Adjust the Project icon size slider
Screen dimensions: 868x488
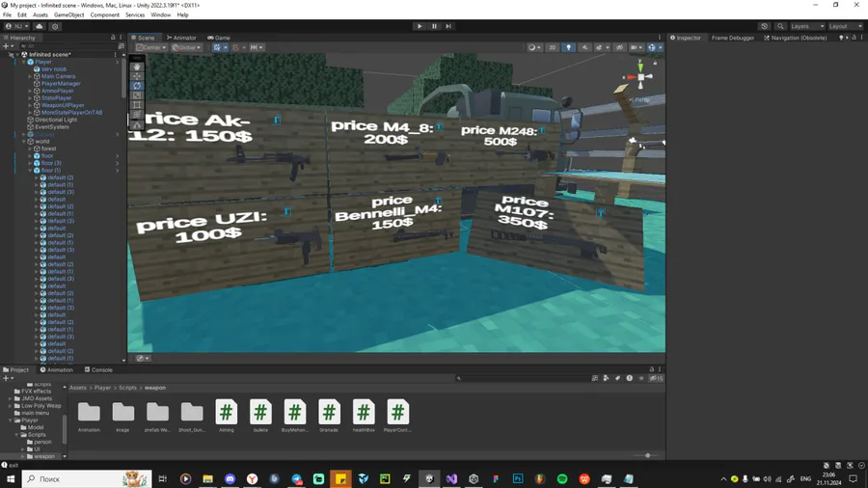pyautogui.click(x=646, y=455)
